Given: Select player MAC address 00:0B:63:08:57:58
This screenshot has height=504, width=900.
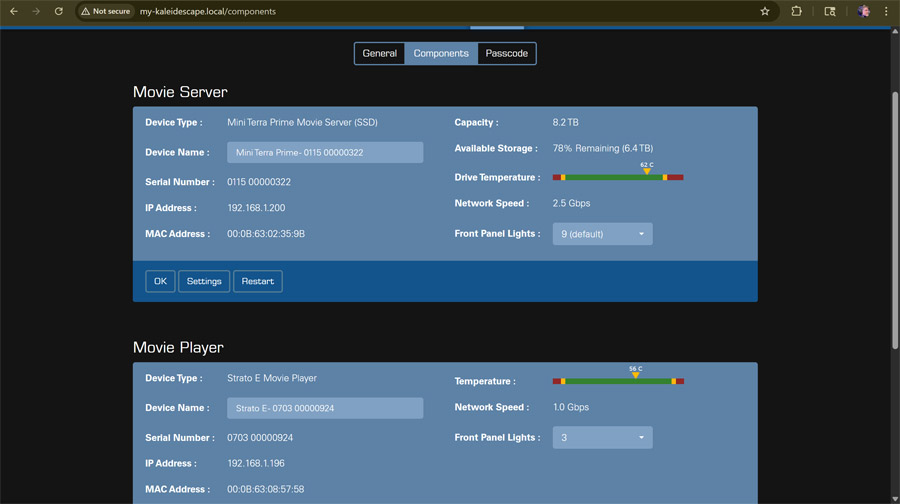Looking at the screenshot, I should [266, 489].
